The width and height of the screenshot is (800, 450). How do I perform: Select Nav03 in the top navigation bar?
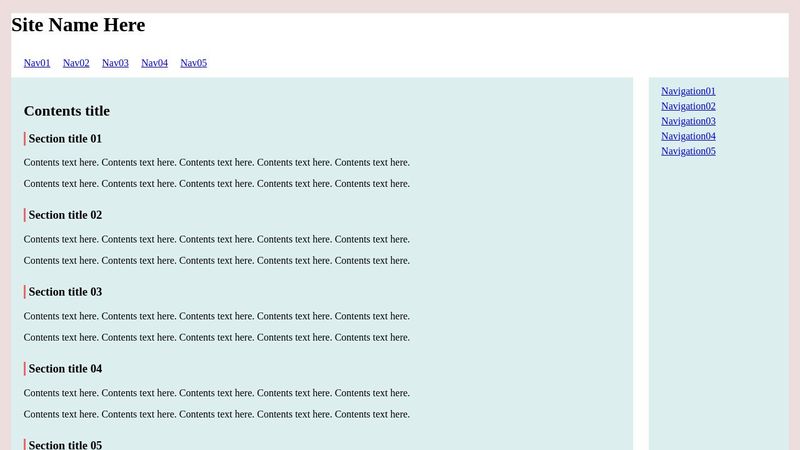(x=115, y=63)
